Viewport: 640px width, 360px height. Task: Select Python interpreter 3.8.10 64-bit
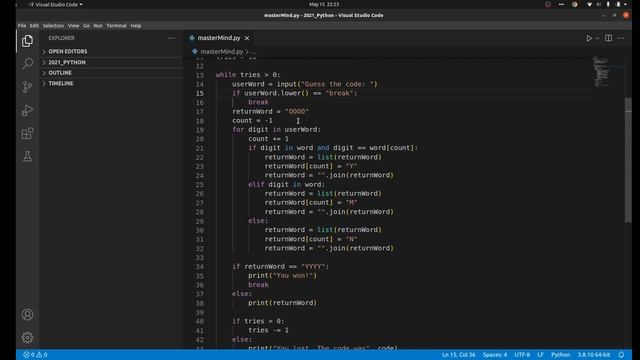(593, 355)
